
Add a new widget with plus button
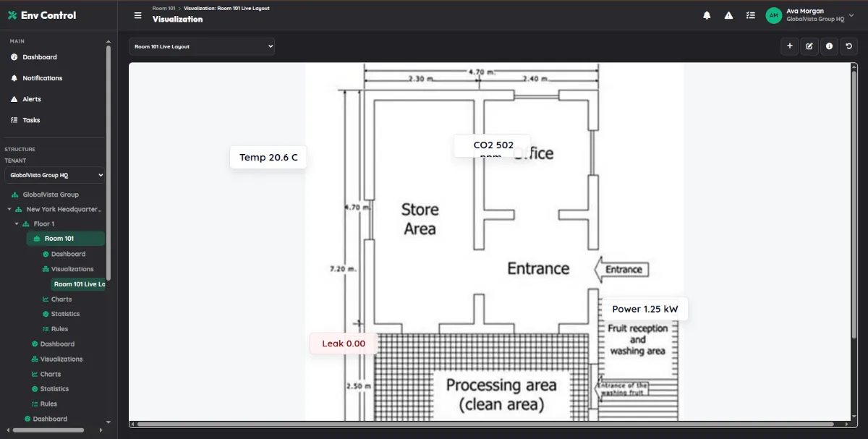point(789,46)
